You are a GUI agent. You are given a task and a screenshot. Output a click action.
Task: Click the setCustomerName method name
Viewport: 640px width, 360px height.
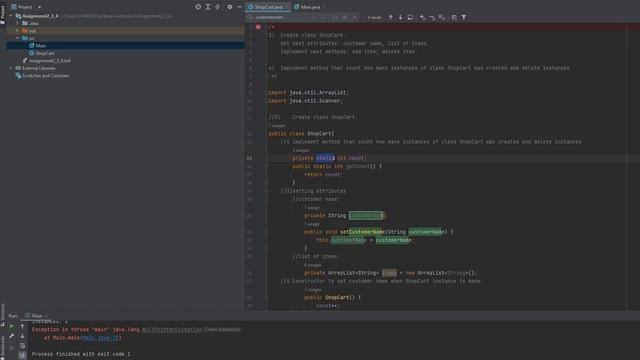(362, 232)
